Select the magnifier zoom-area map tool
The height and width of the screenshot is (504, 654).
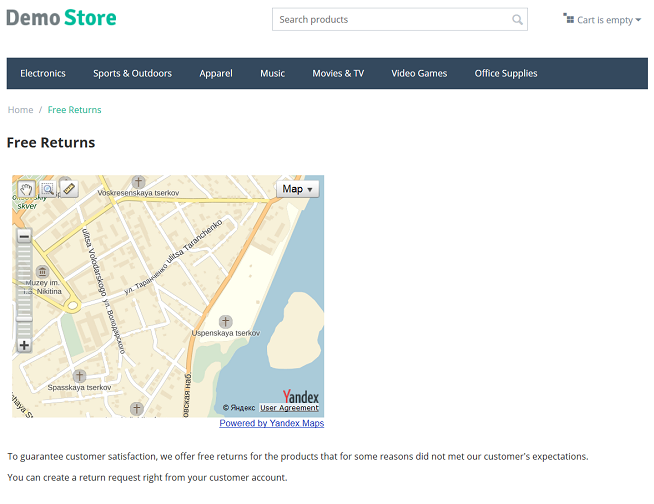[x=48, y=189]
